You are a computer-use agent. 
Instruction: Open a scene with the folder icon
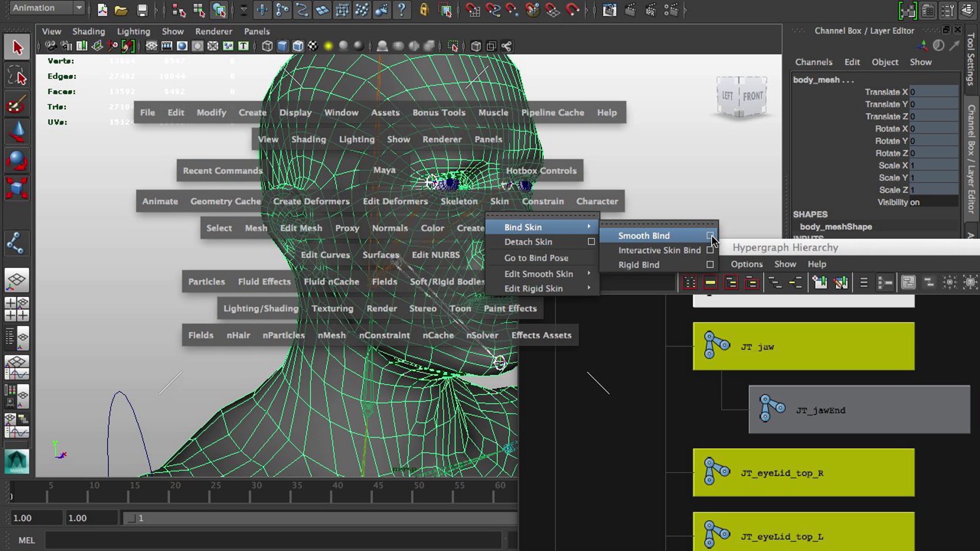(x=121, y=10)
